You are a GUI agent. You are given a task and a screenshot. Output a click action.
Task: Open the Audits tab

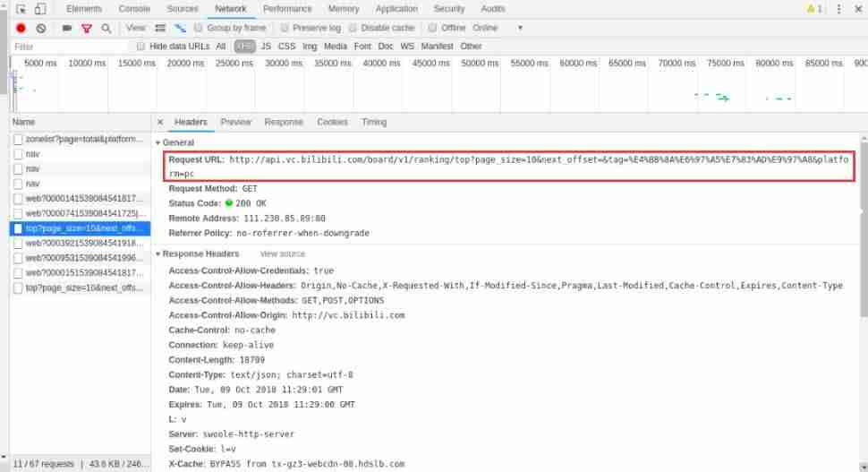point(493,9)
